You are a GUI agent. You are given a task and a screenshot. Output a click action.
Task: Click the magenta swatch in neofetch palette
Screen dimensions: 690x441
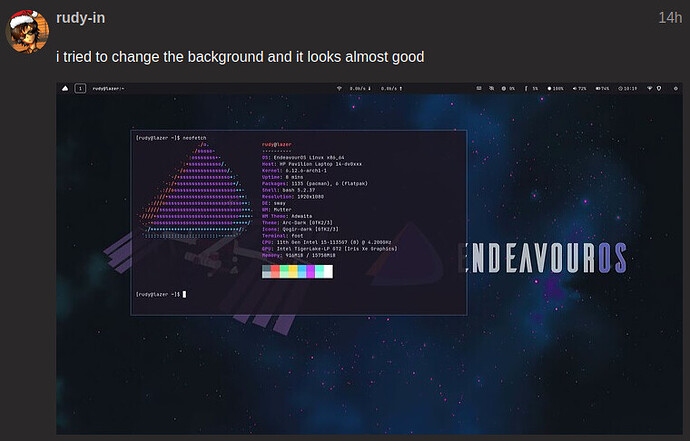click(311, 271)
